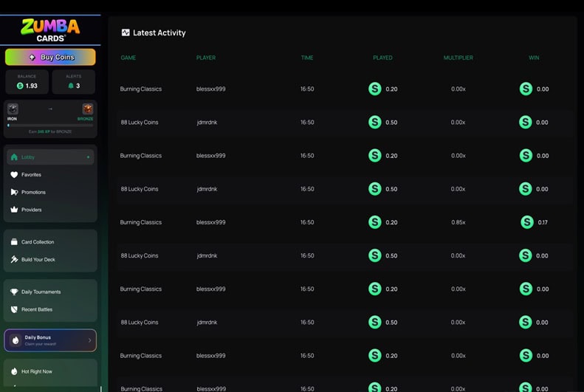
Task: Click the Buy Coins button
Action: (50, 57)
